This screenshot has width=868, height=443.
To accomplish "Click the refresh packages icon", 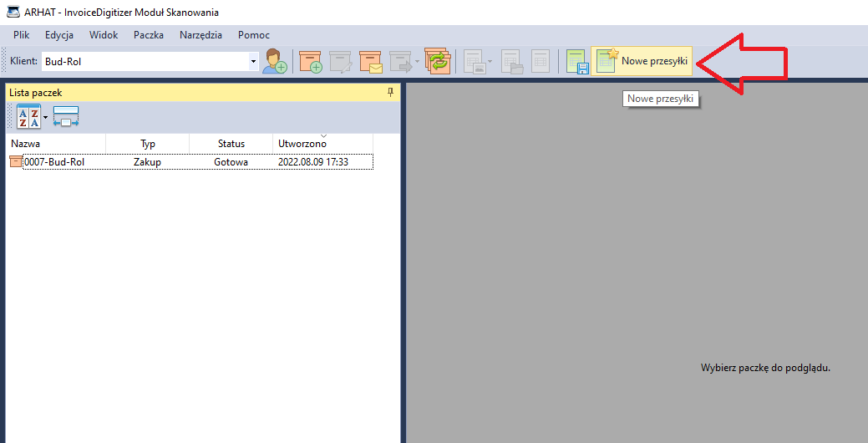I will pyautogui.click(x=437, y=61).
